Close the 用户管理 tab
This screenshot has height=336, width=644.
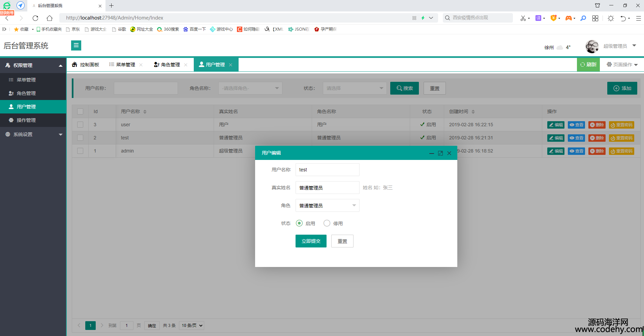tap(231, 65)
